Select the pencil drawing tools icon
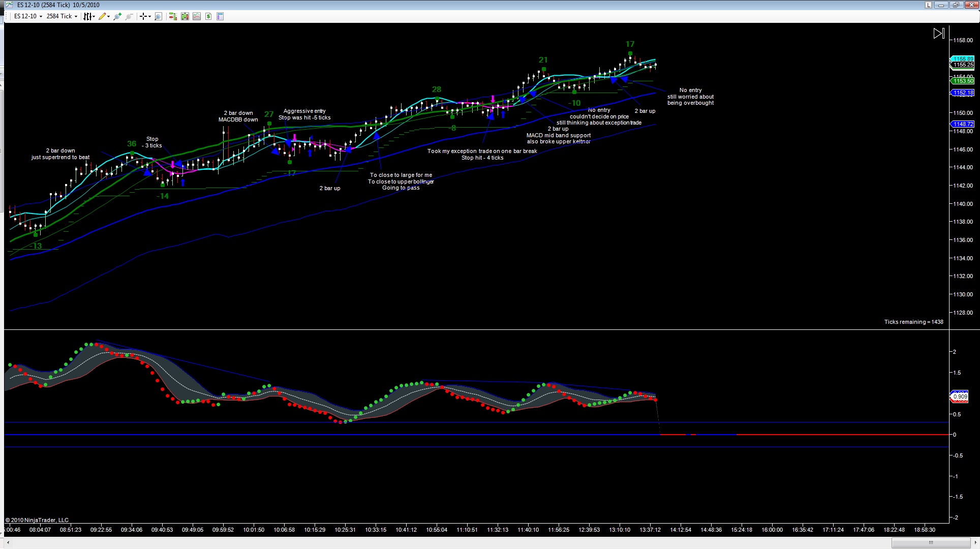This screenshot has height=549, width=980. point(102,16)
